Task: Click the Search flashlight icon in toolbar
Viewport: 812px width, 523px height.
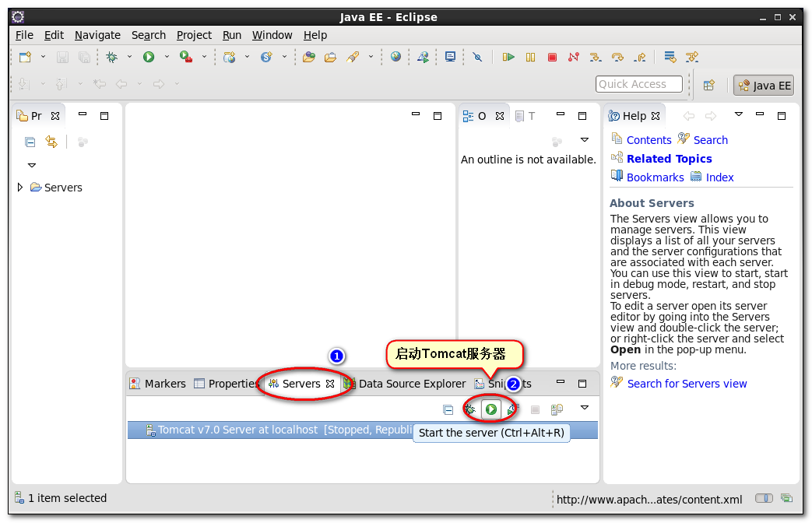Action: (353, 57)
